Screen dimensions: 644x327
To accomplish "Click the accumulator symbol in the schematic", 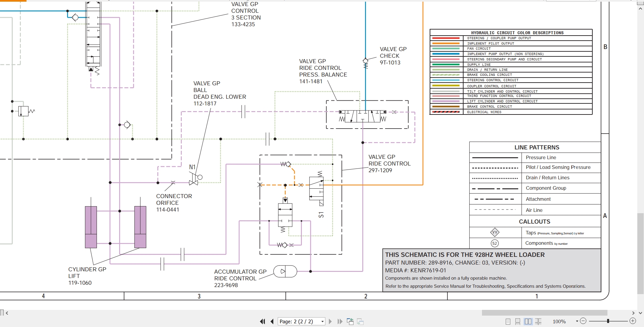I will (x=285, y=271).
